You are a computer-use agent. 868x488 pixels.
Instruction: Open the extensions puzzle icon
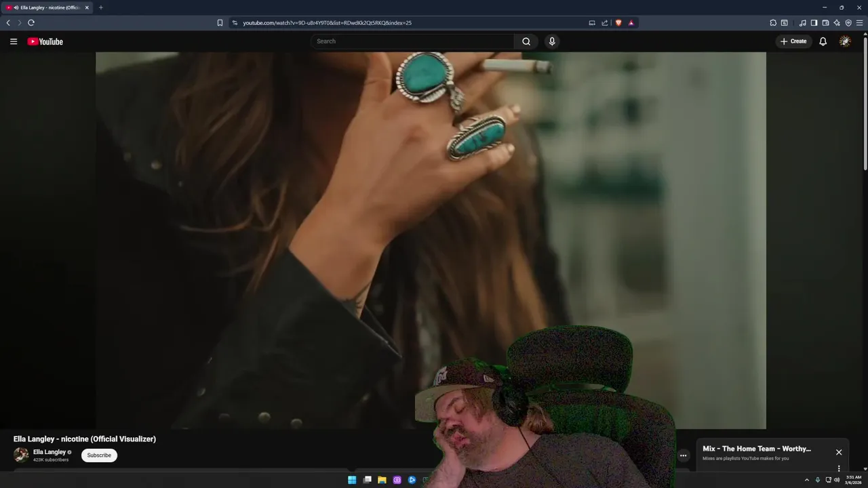(773, 22)
